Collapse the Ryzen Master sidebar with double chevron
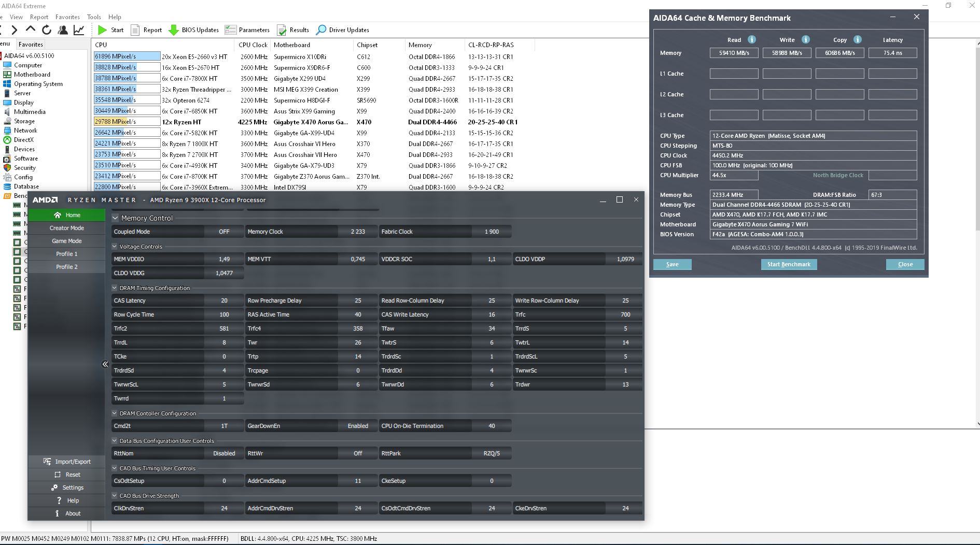 coord(105,364)
